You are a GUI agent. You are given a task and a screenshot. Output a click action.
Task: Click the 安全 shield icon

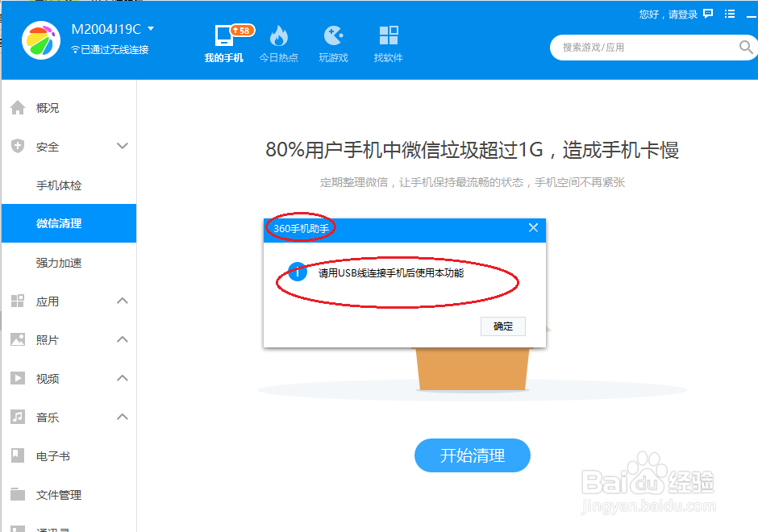[18, 146]
